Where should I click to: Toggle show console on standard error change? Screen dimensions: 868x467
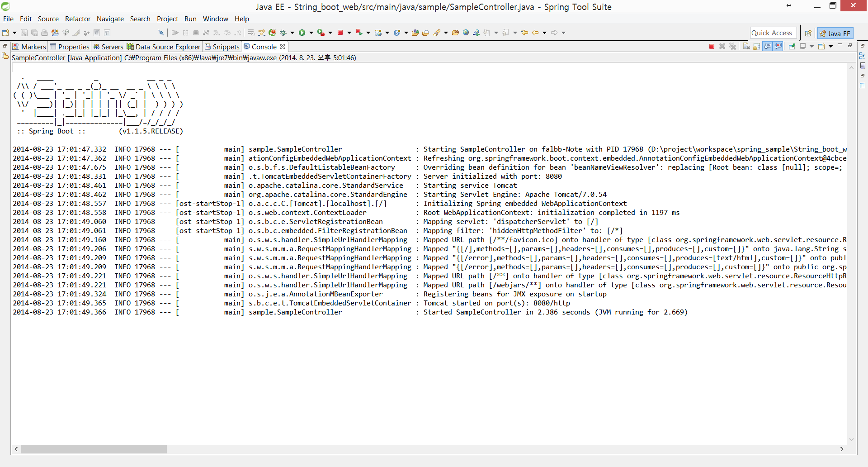point(778,47)
